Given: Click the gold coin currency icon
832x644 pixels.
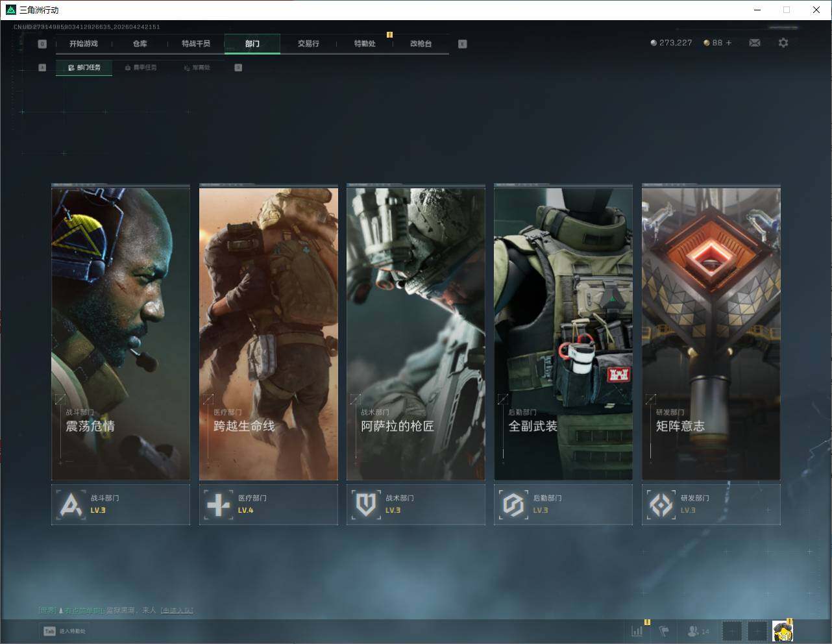Looking at the screenshot, I should click(x=707, y=43).
